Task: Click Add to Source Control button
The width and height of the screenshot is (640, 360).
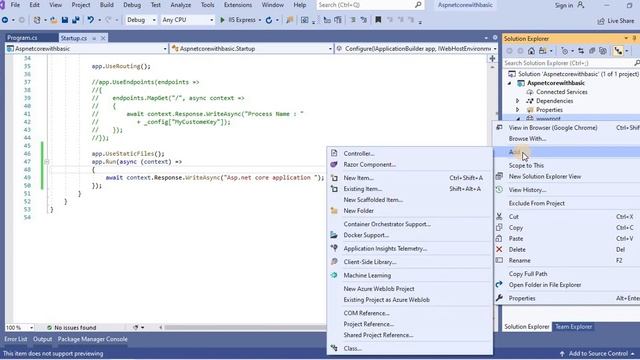Action: [x=598, y=353]
